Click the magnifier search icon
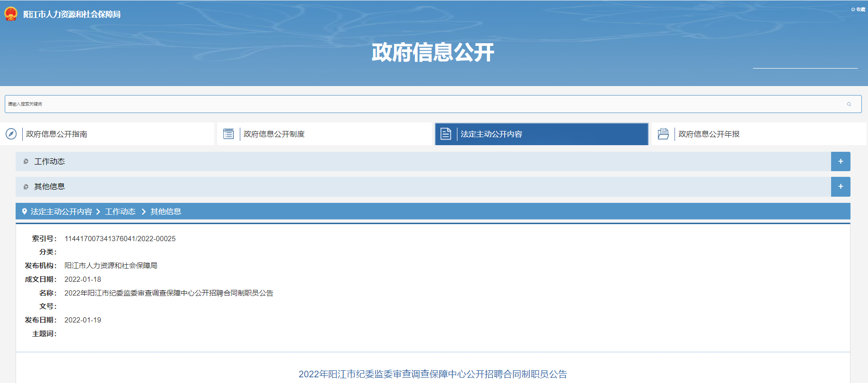 click(849, 104)
